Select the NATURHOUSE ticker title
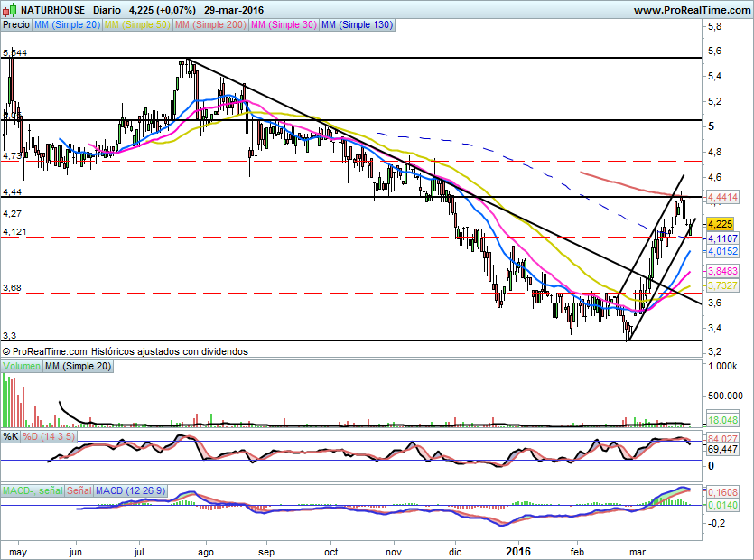This screenshot has height=560, width=754. [53, 10]
